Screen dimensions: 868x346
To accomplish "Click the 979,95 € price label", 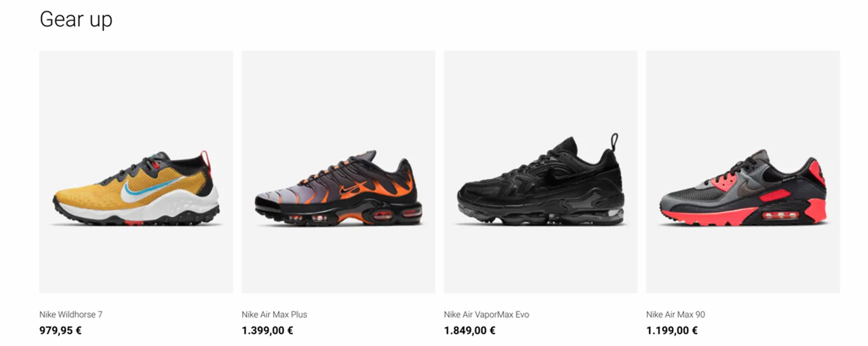I will (x=60, y=331).
